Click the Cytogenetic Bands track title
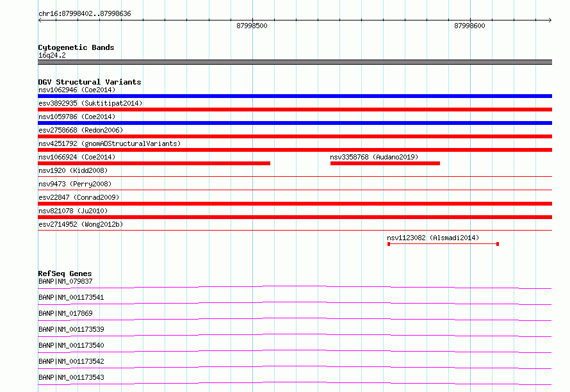 (x=76, y=47)
